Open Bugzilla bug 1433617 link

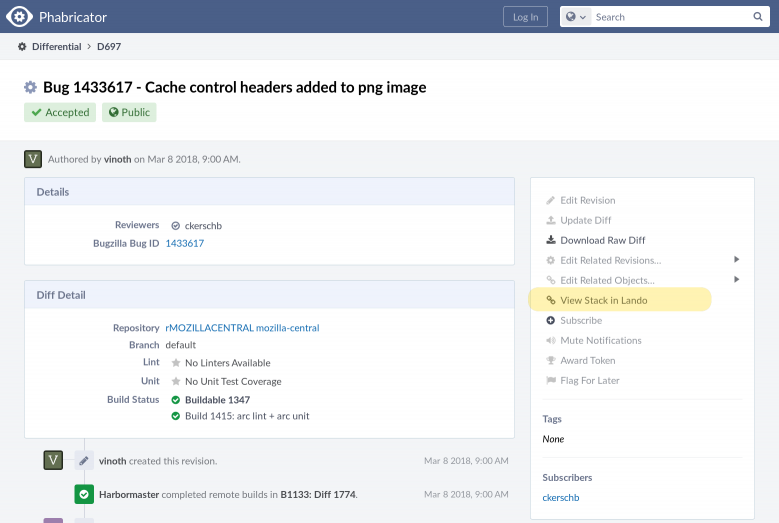click(184, 243)
